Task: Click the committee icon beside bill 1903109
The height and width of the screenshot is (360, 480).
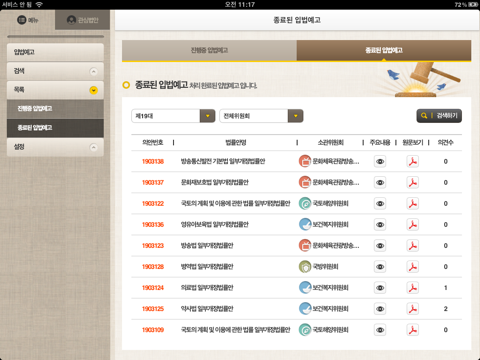Action: tap(305, 330)
